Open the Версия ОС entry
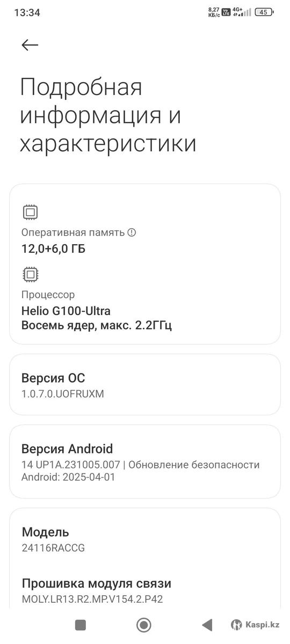 coord(145,385)
